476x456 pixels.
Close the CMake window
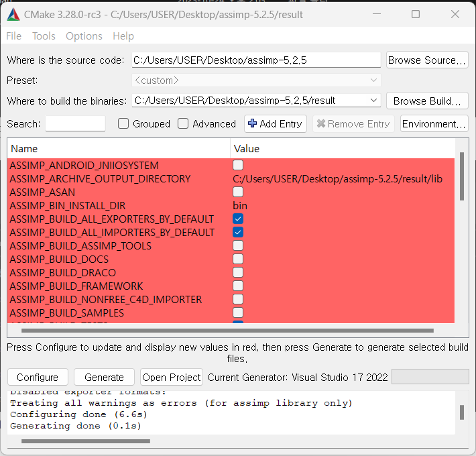[x=455, y=14]
